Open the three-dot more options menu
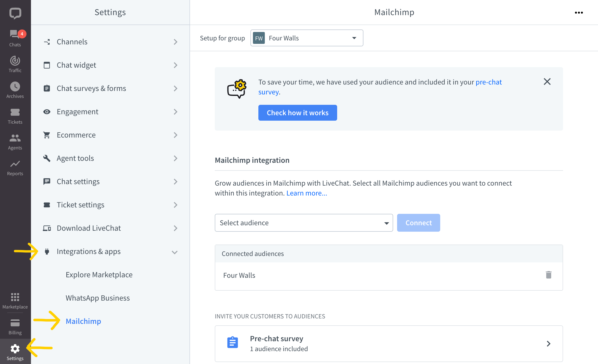Image resolution: width=598 pixels, height=364 pixels. 579,13
